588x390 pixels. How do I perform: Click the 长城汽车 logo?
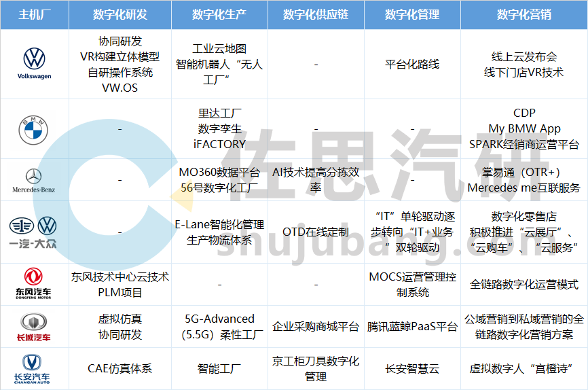pos(33,327)
